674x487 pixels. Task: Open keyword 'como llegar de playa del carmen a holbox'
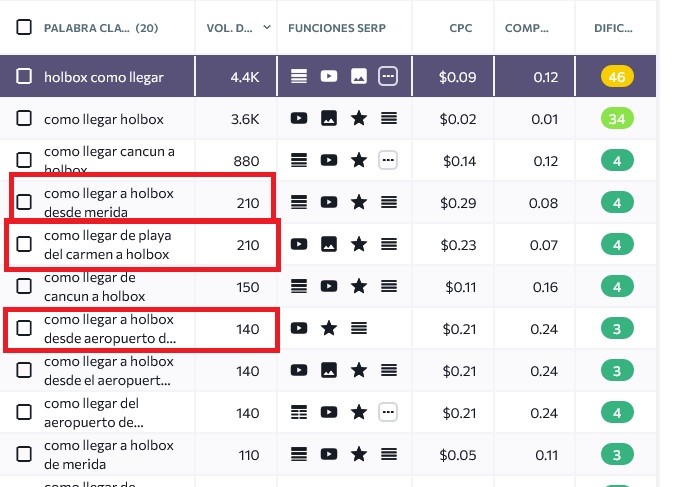click(107, 245)
